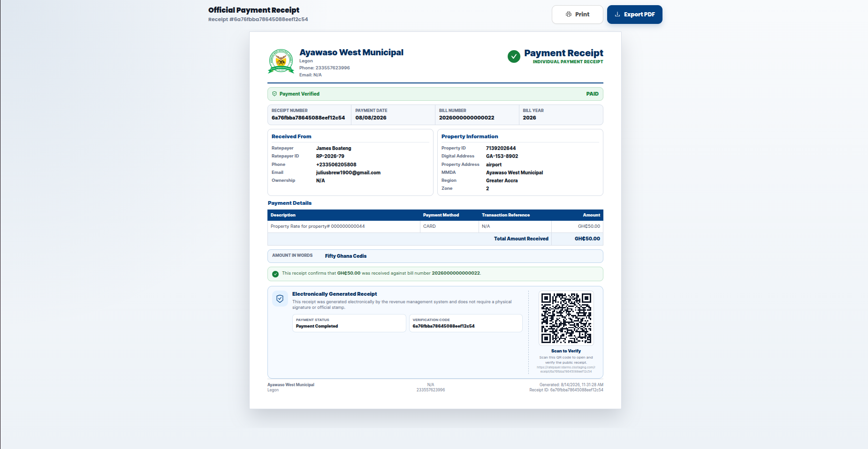Click the email juliusbrew1900@gmail.com

[x=348, y=172]
